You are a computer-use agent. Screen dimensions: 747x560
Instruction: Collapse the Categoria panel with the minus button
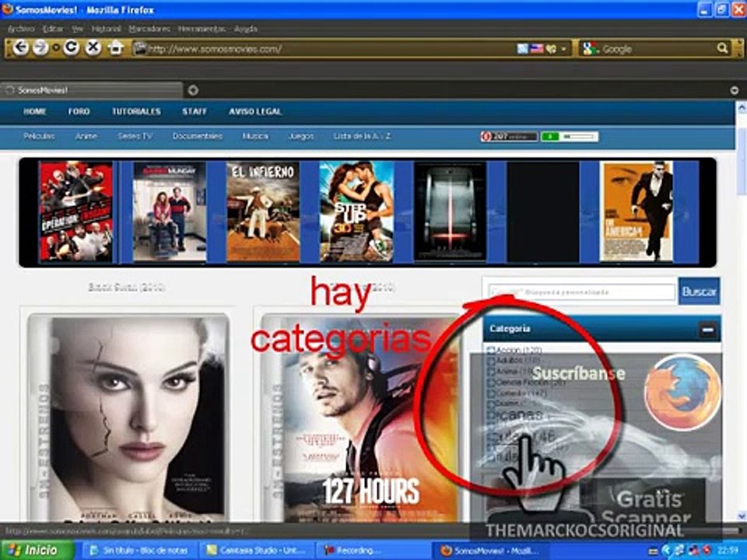point(707,329)
